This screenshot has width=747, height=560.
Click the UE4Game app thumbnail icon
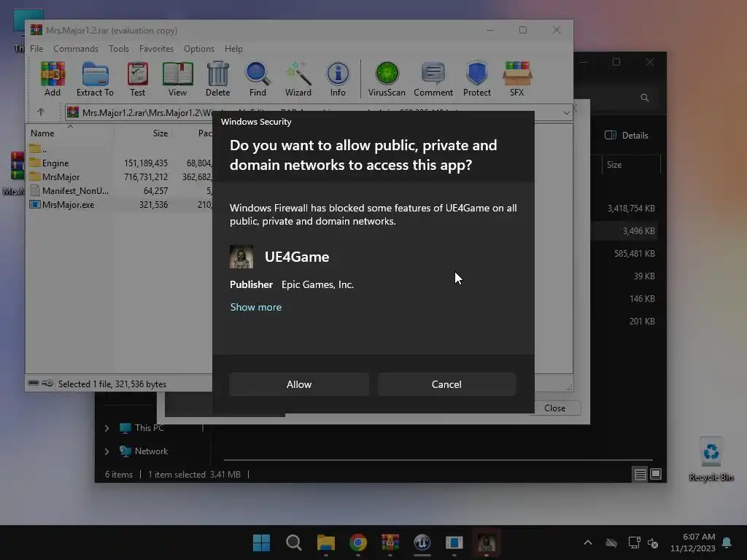pos(241,257)
